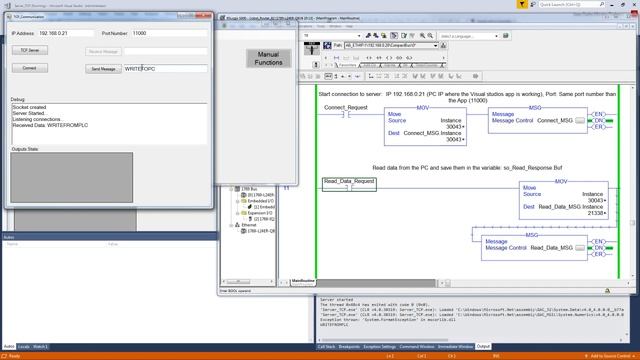Image resolution: width=640 pixels, height=360 pixels.
Task: Collapse the Expansion I/O tree node
Action: (x=238, y=213)
